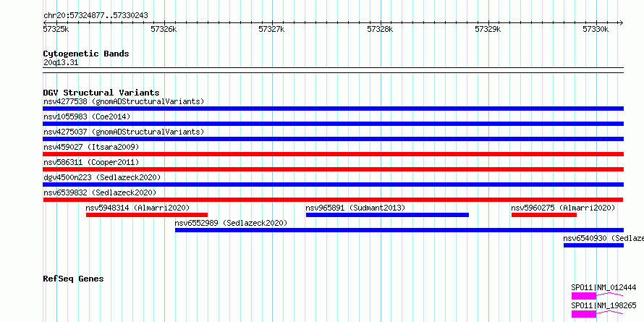Click the blue bar under dgv4500n223
644x322 pixels.
pos(333,185)
